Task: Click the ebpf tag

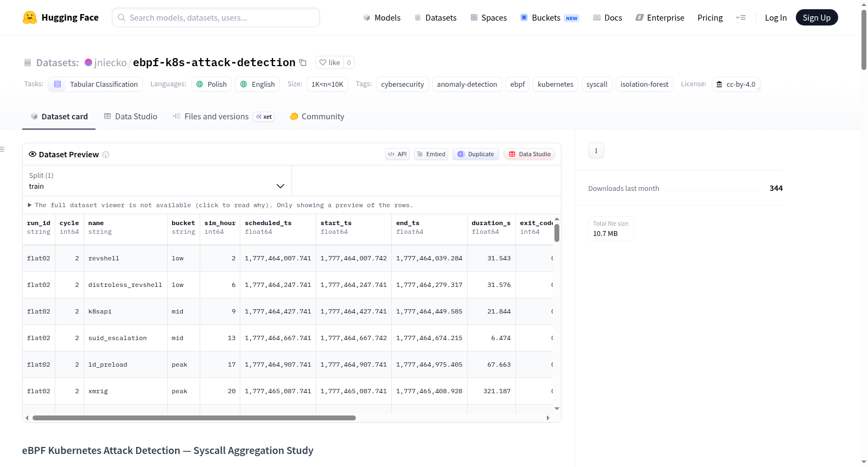Action: click(518, 84)
